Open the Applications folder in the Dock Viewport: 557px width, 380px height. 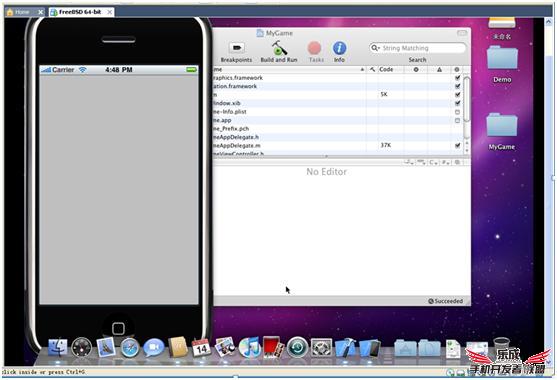pos(405,348)
